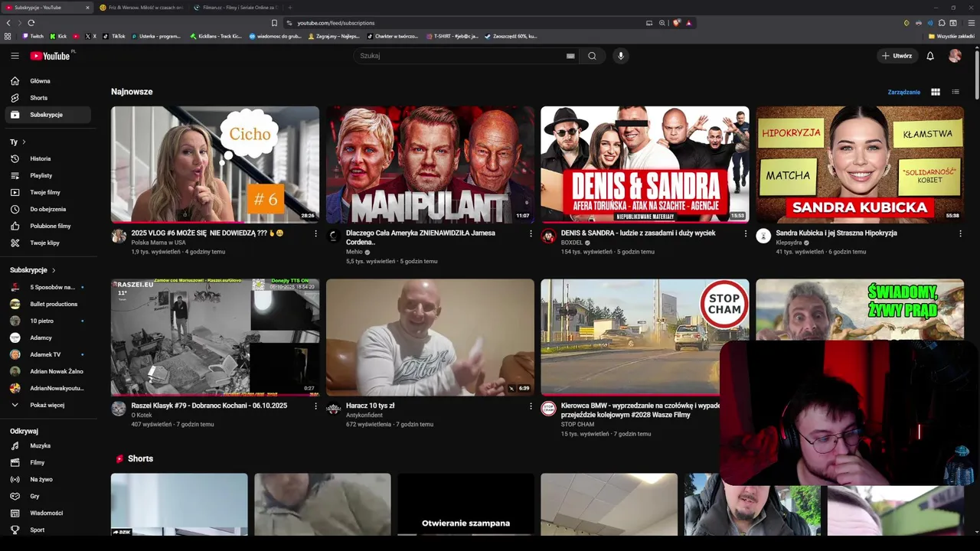Screen dimensions: 980x551
Task: Open Twoje filmy in the sidebar
Action: [47, 192]
